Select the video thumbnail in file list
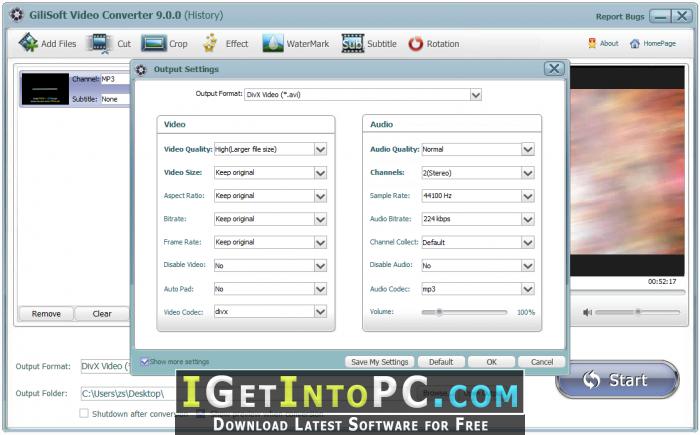Viewport: 700px width, 435px height. tap(45, 88)
